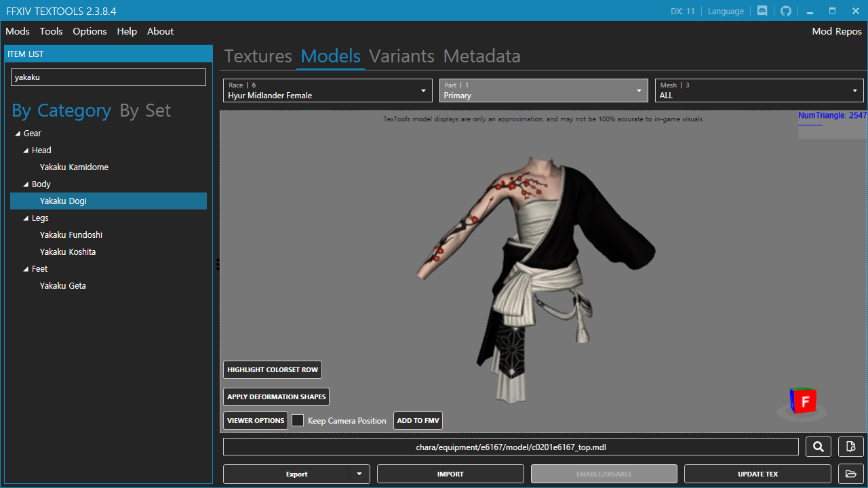868x488 pixels.
Task: Click the model file path field
Action: [511, 447]
